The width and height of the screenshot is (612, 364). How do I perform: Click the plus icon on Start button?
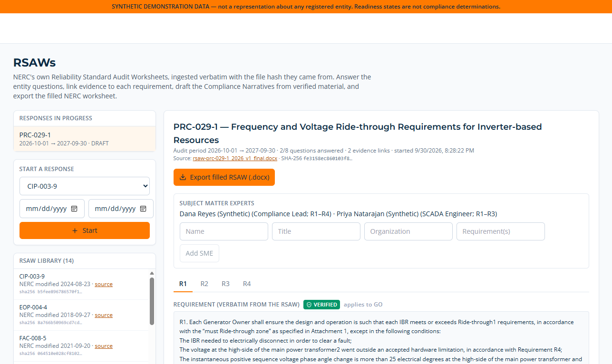75,230
